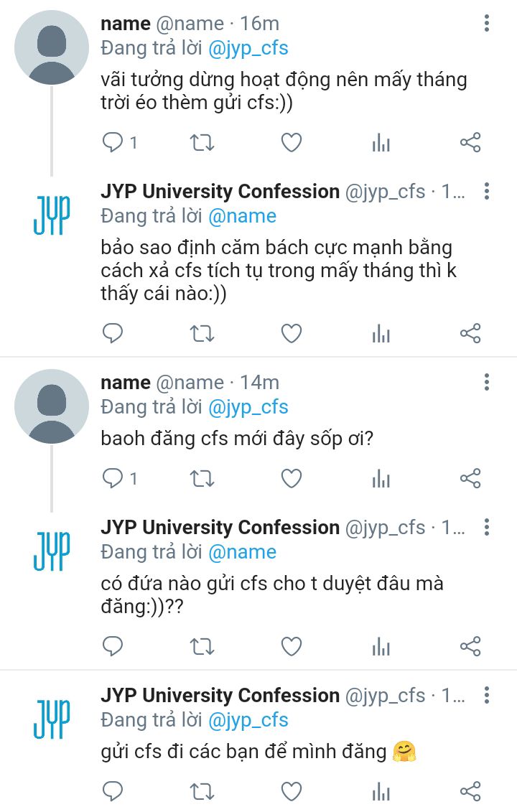
Task: Open more options on the 14m tweet
Action: 486,383
